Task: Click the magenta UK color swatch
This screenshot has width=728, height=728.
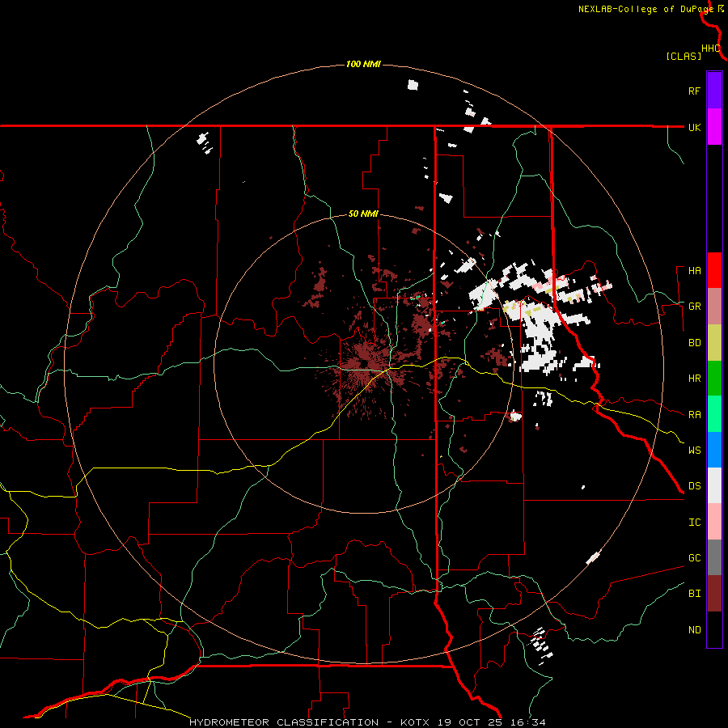Action: pos(714,127)
